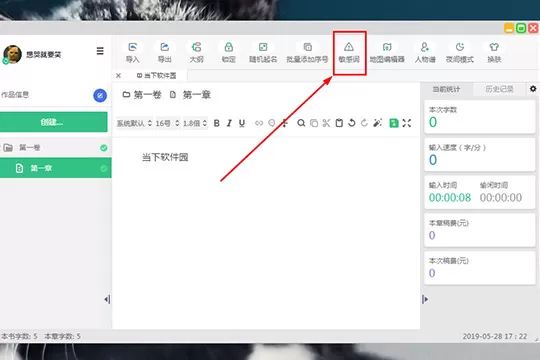The width and height of the screenshot is (540, 360).
Task: Click the fullscreen expand icon
Action: (407, 123)
